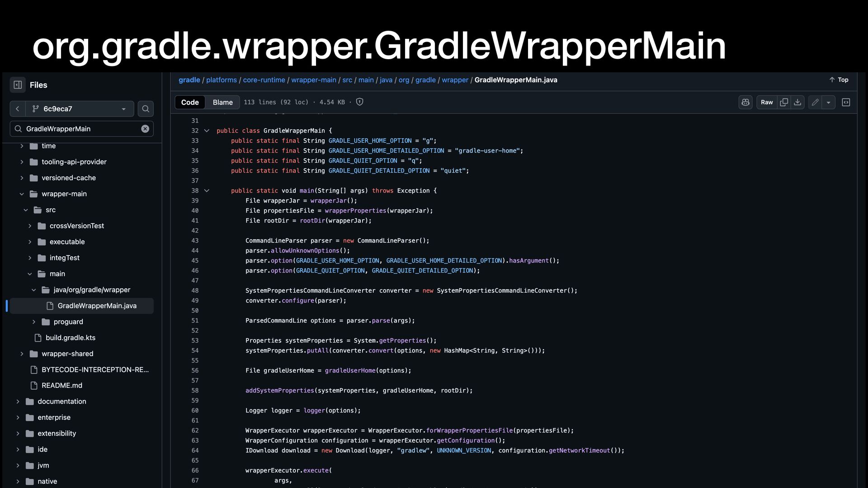Open core-runtime breadcrumb link

tap(264, 80)
